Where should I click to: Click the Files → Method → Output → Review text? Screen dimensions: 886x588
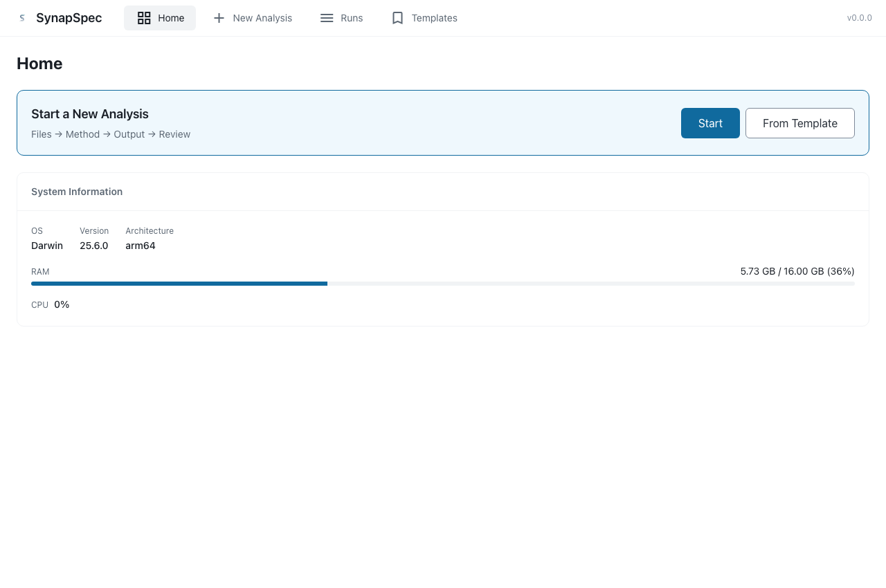111,134
